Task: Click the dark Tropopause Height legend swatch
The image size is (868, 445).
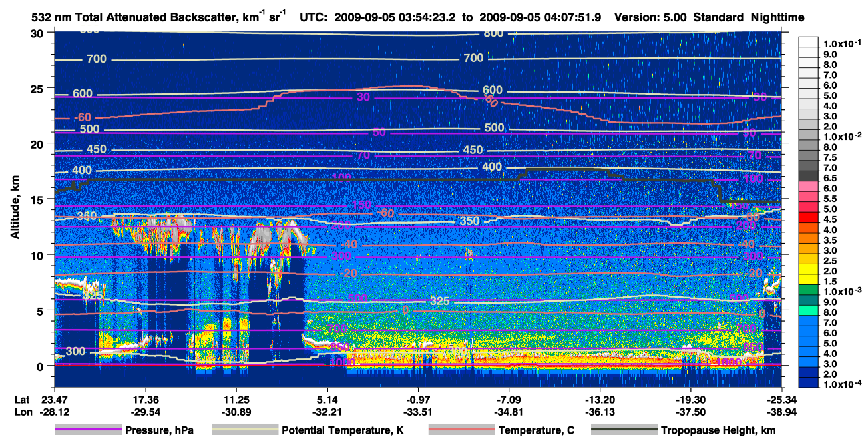Action: [625, 430]
